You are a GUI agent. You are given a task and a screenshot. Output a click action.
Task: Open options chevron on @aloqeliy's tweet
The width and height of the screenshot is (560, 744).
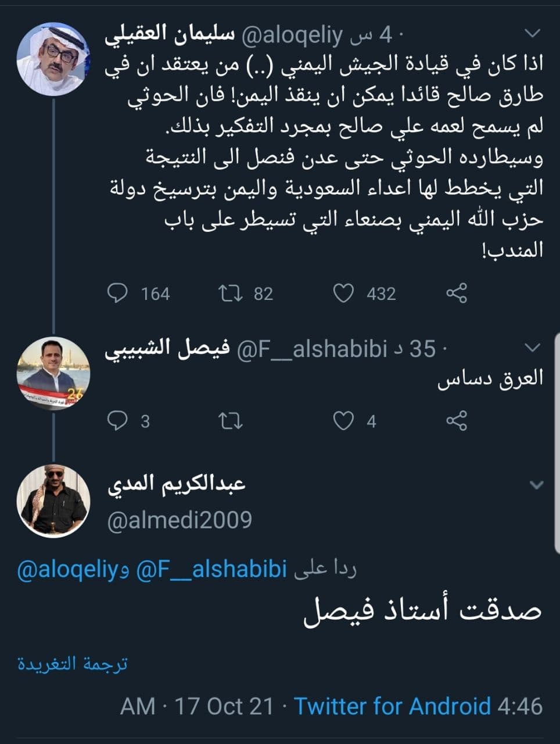[x=532, y=32]
